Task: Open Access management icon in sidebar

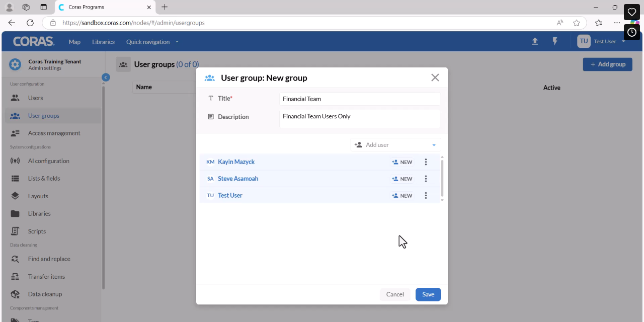Action: [x=15, y=133]
